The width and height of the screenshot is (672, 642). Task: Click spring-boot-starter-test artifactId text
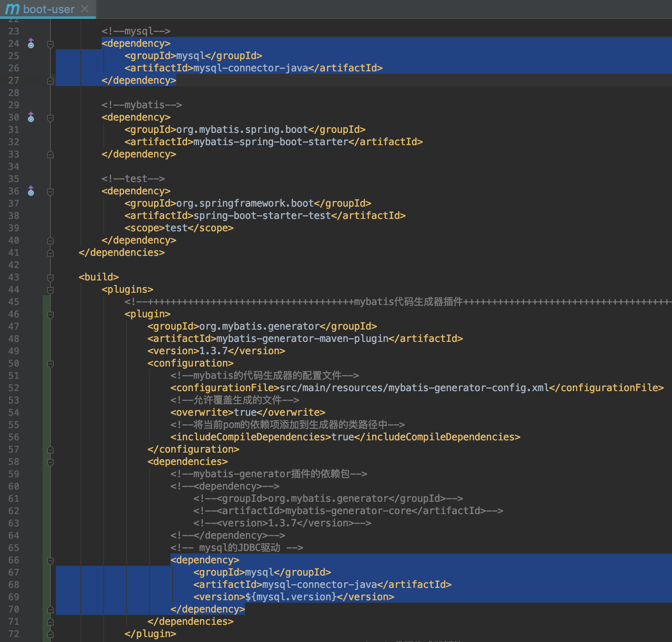[262, 216]
